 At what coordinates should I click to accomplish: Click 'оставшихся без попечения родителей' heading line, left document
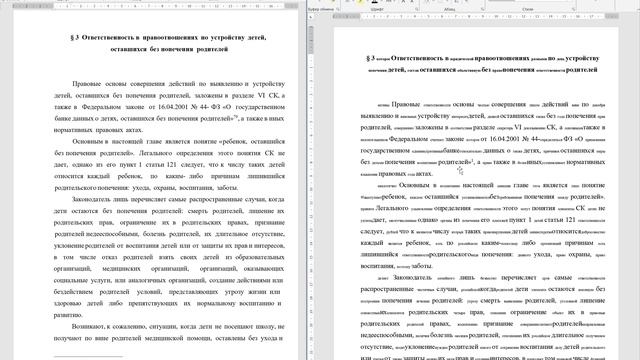pyautogui.click(x=169, y=49)
